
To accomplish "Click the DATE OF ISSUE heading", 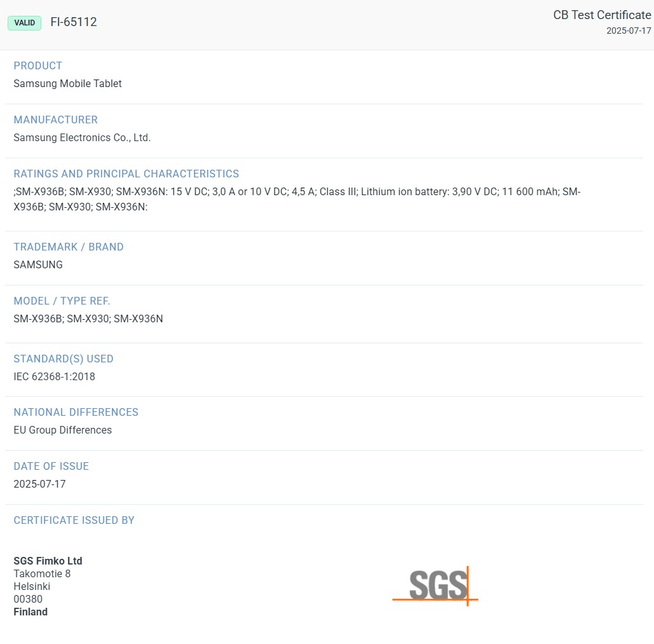I will click(51, 466).
